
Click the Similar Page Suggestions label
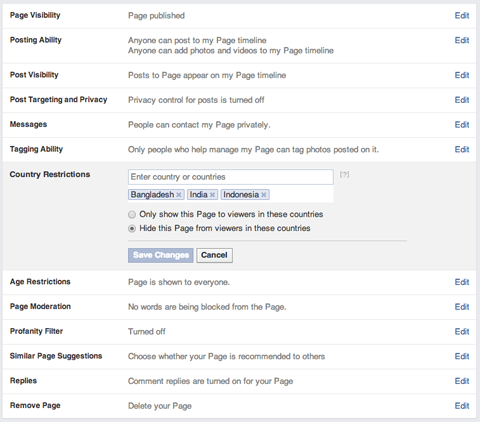tap(56, 356)
